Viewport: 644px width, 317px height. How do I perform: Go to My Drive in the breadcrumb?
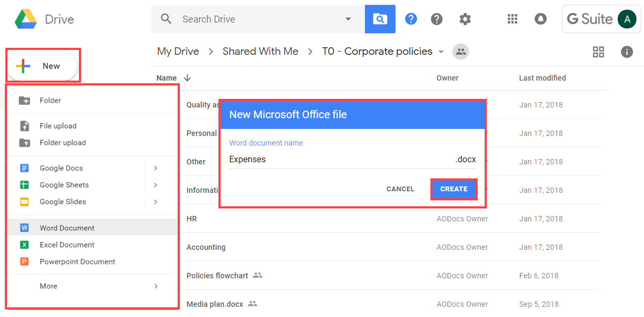point(178,52)
